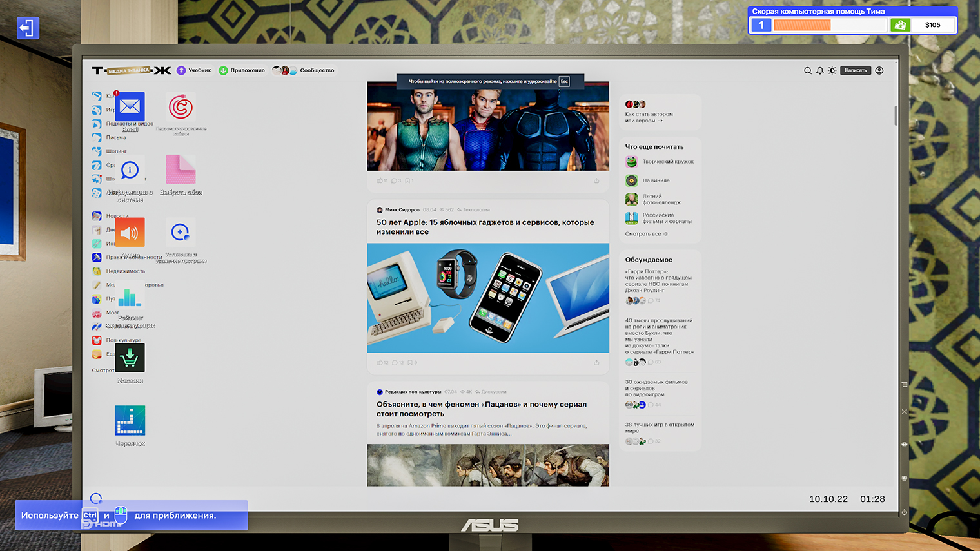The image size is (980, 551).
Task: Click the blue exit-computer icon
Action: [28, 28]
